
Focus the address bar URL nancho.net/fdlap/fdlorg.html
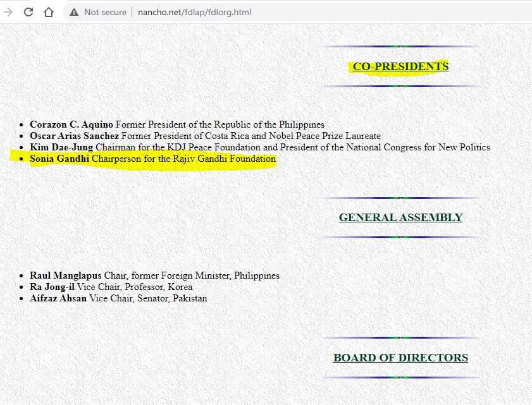click(194, 12)
